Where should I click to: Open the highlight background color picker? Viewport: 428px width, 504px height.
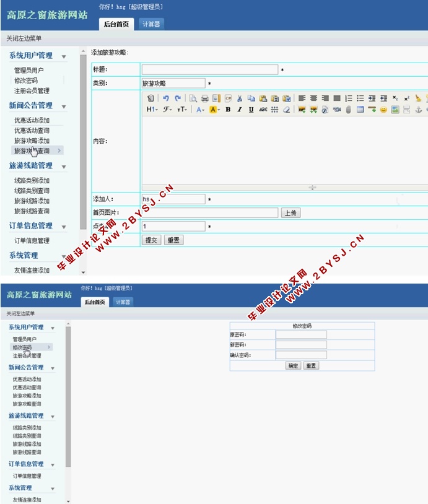point(214,110)
